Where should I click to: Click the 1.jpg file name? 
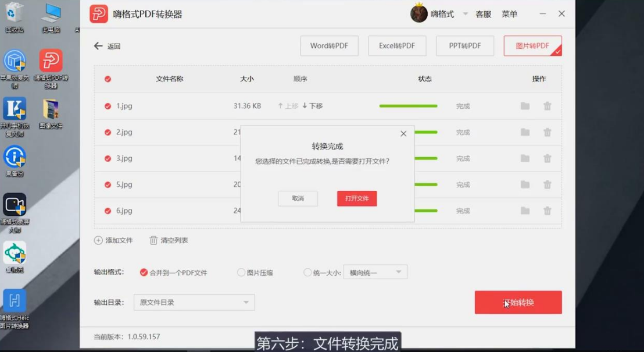(x=124, y=106)
